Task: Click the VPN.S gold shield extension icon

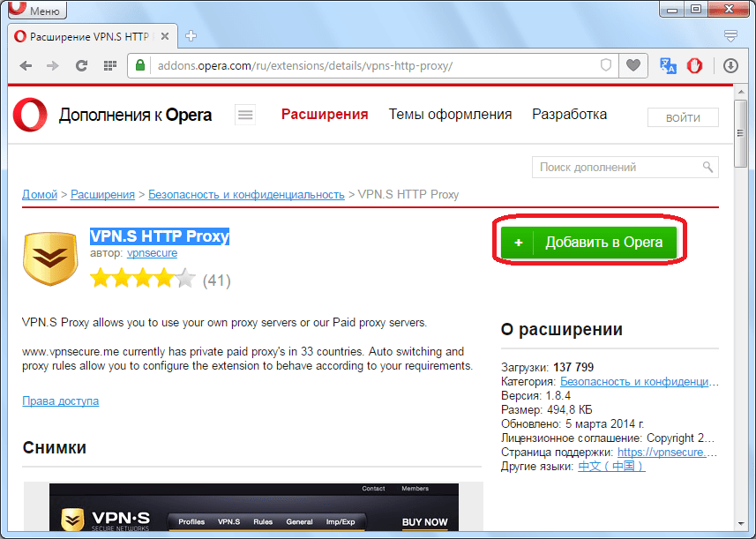Action: [50, 258]
